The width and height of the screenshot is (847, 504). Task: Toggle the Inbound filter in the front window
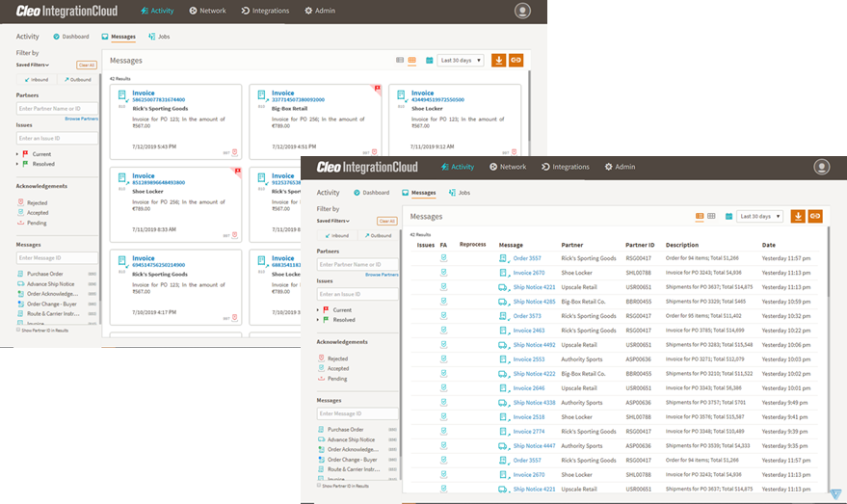coord(336,235)
